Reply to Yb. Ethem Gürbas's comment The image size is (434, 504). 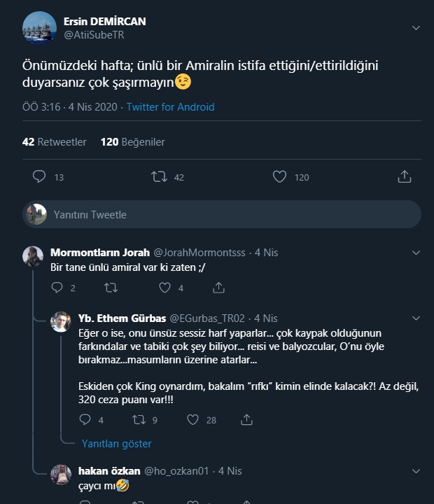coord(85,420)
